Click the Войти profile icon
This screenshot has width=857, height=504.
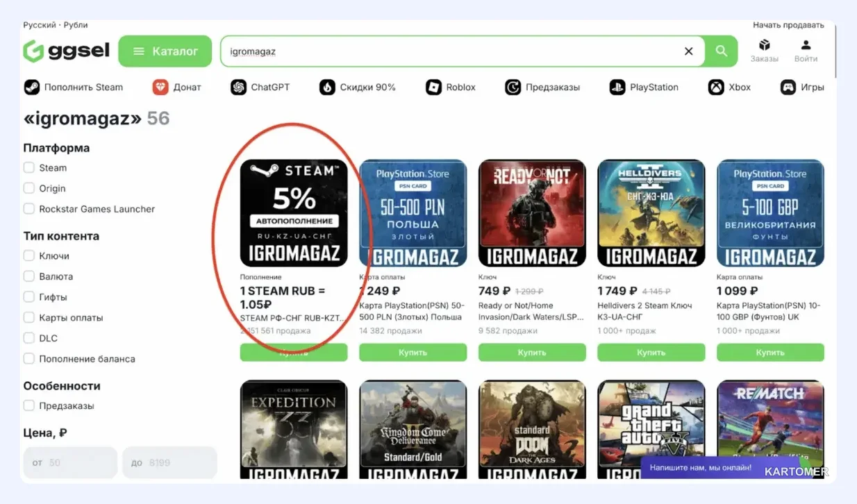806,45
